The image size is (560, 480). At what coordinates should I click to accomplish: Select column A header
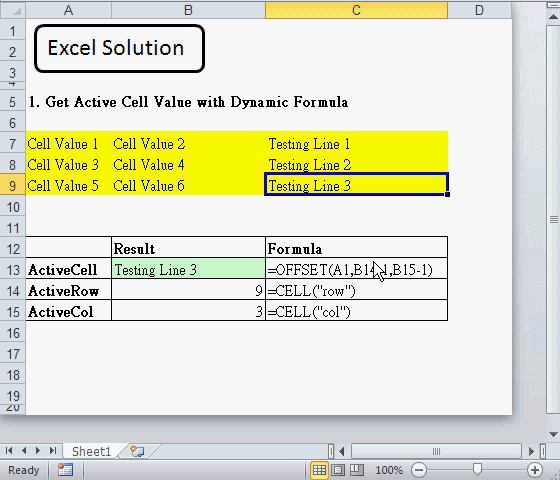[x=69, y=10]
